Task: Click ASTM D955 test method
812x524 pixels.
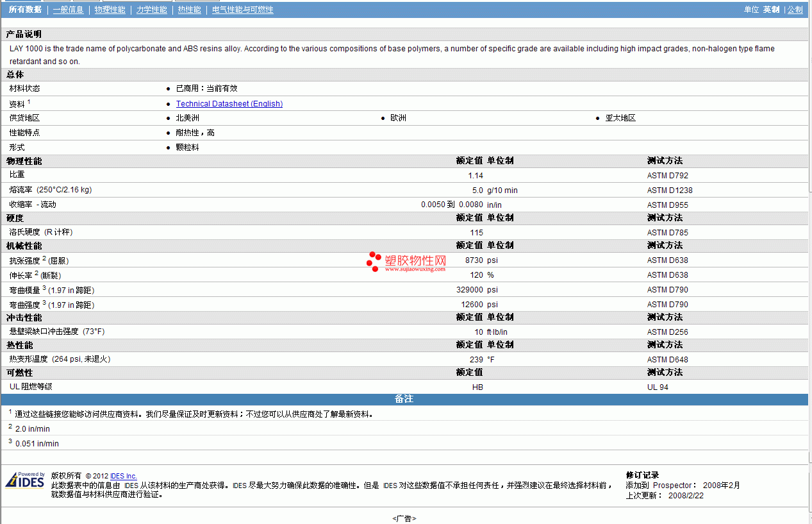Action: (x=668, y=205)
